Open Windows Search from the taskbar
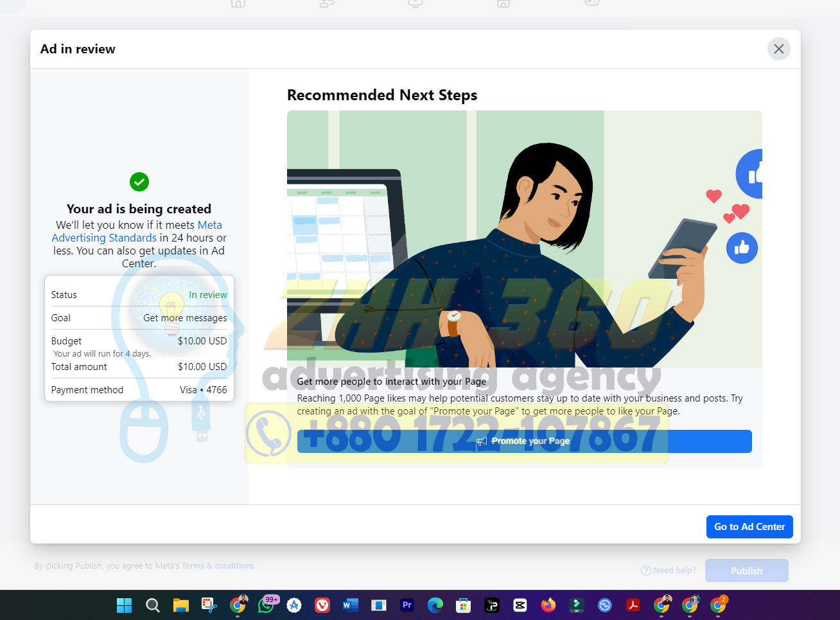This screenshot has height=620, width=840. coord(152,605)
